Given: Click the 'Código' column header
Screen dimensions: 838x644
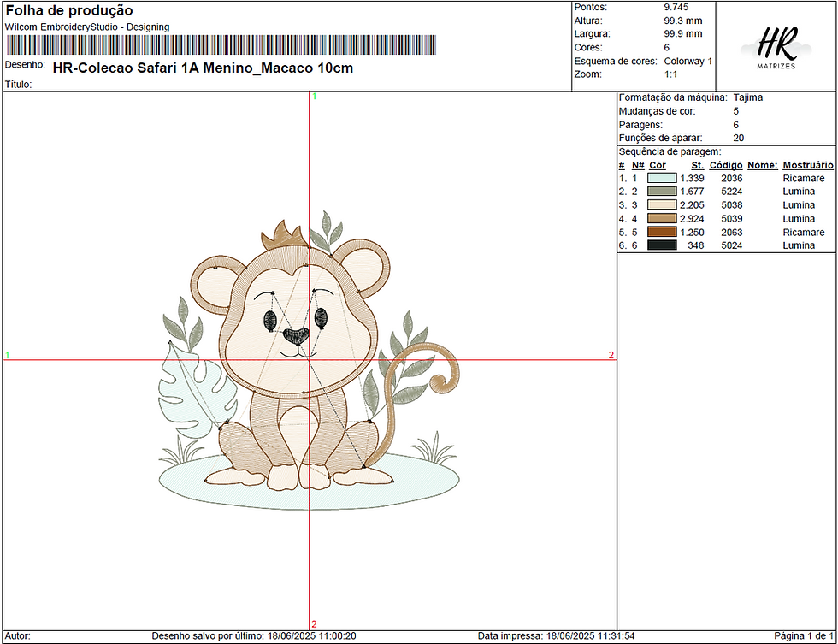Looking at the screenshot, I should pyautogui.click(x=726, y=165).
